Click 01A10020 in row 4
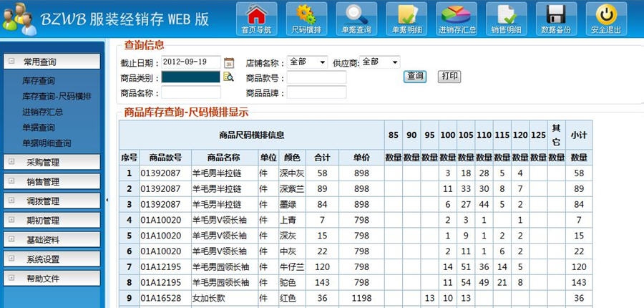The height and width of the screenshot is (308, 644). pos(160,220)
